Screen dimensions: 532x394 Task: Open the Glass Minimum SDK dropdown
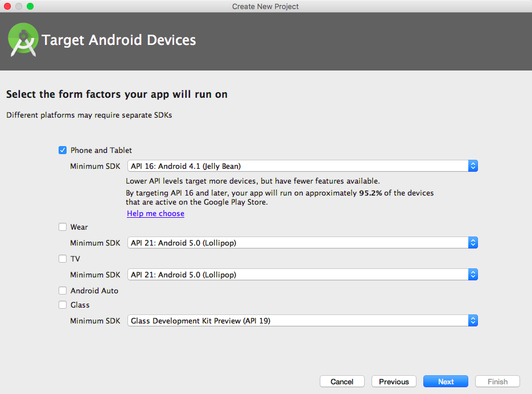(x=303, y=321)
